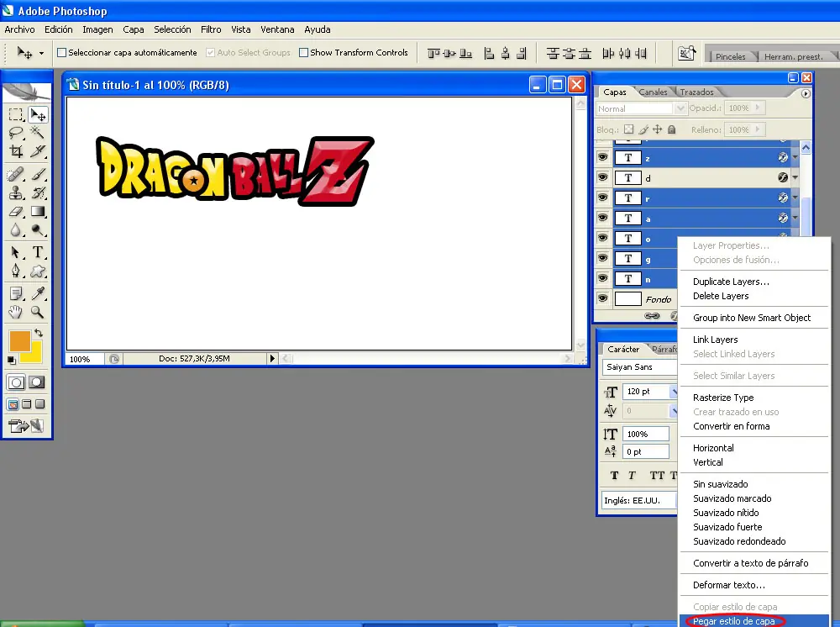Image resolution: width=840 pixels, height=627 pixels.
Task: Hide the 'a' text layer
Action: pos(602,218)
